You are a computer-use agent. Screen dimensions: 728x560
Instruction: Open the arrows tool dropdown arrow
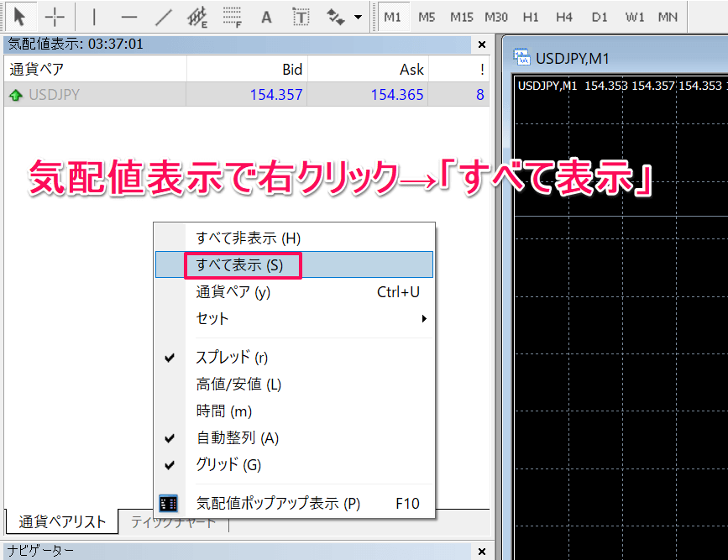359,16
